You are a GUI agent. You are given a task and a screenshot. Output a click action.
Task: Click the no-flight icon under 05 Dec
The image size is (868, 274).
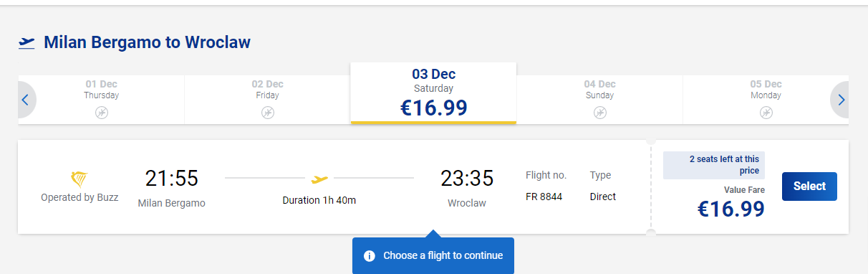(x=766, y=113)
